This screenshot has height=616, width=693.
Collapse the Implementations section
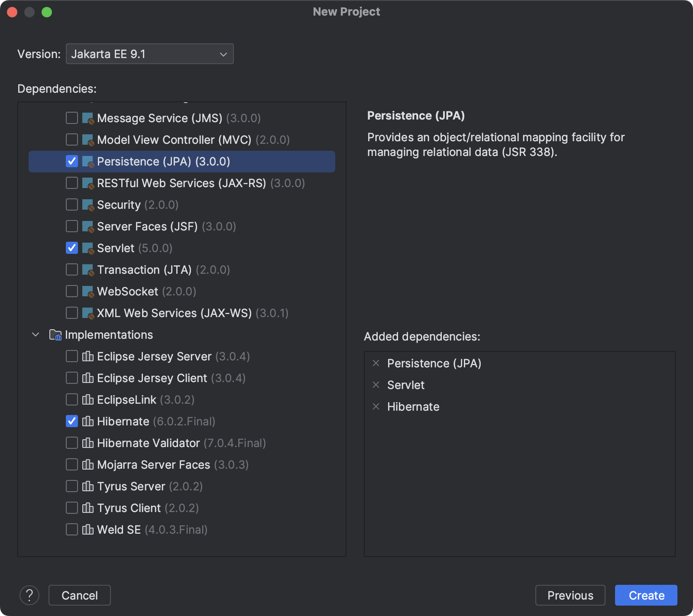(35, 334)
